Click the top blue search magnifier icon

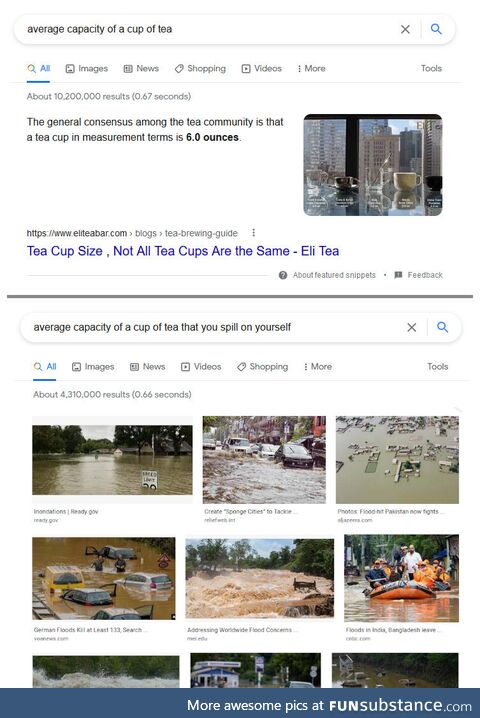tap(436, 29)
